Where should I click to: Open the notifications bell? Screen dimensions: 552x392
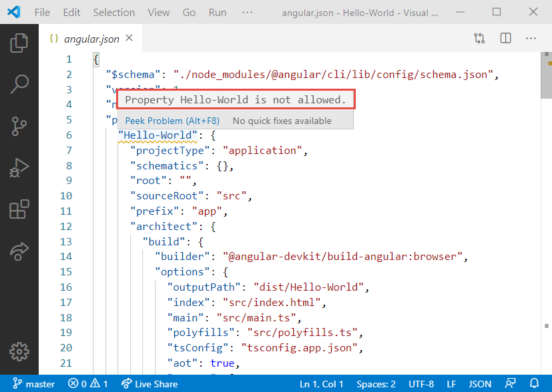535,384
